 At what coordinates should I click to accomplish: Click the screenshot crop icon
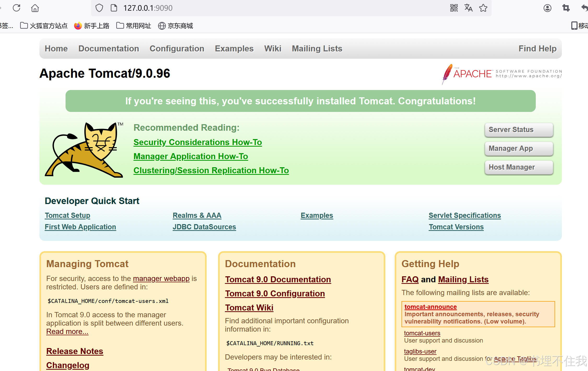[x=566, y=8]
